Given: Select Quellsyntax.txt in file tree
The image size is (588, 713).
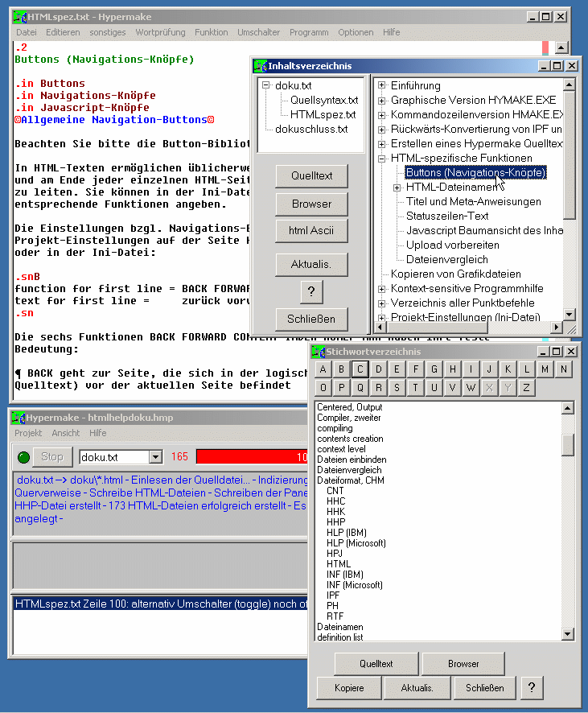Looking at the screenshot, I should [x=324, y=100].
